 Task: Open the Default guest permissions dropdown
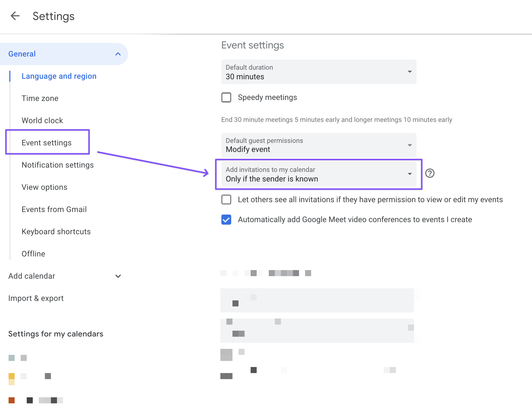coord(318,145)
